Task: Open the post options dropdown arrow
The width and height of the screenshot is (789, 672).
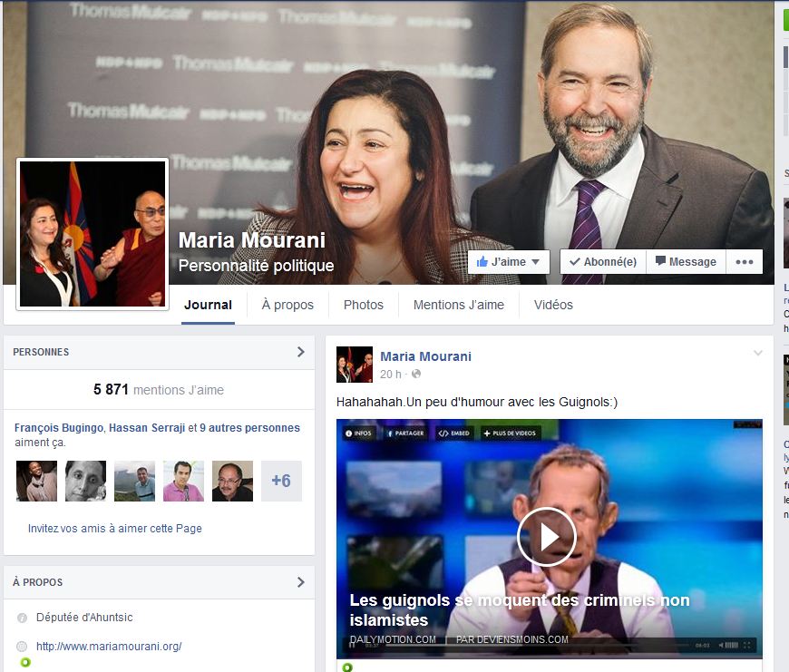Action: tap(758, 353)
